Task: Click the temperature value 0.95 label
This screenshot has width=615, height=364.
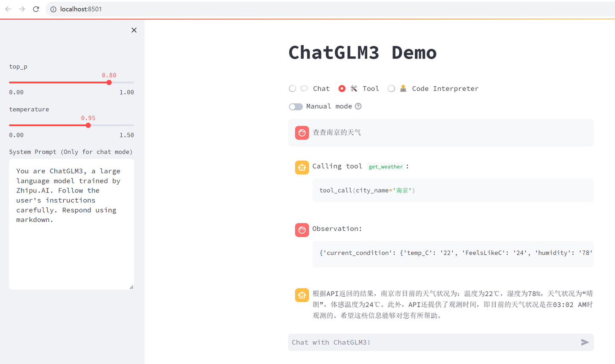Action: click(88, 118)
